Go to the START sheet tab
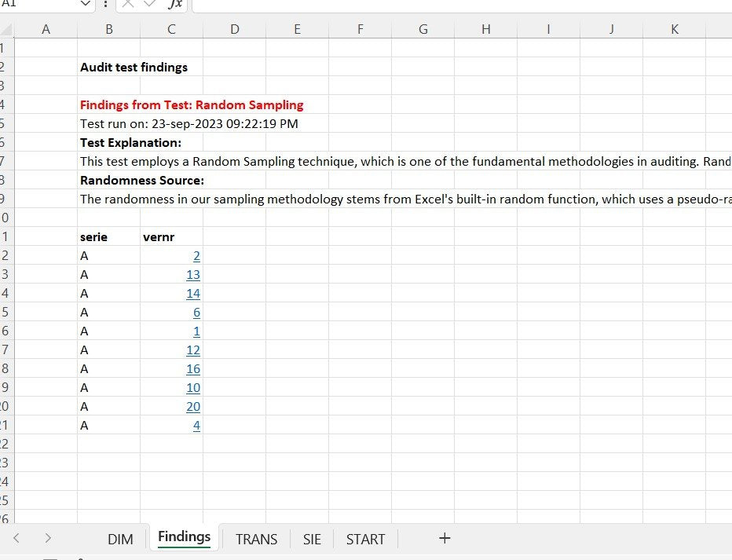 365,539
